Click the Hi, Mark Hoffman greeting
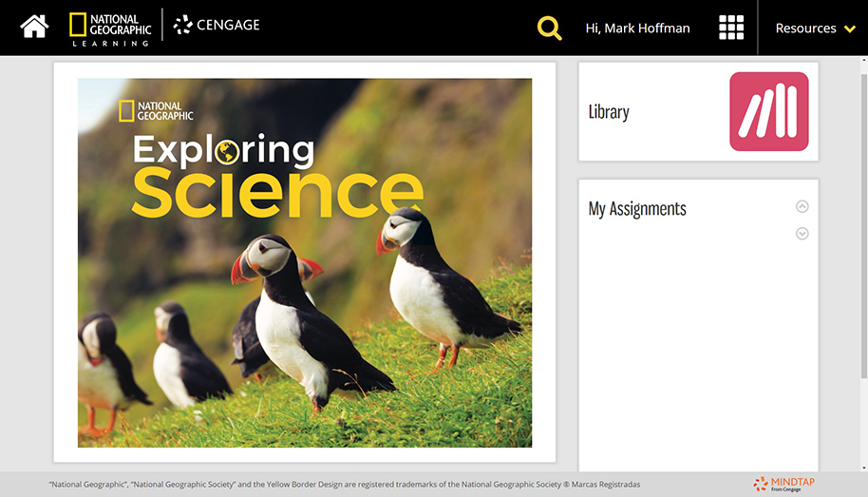This screenshot has height=497, width=868. tap(638, 29)
